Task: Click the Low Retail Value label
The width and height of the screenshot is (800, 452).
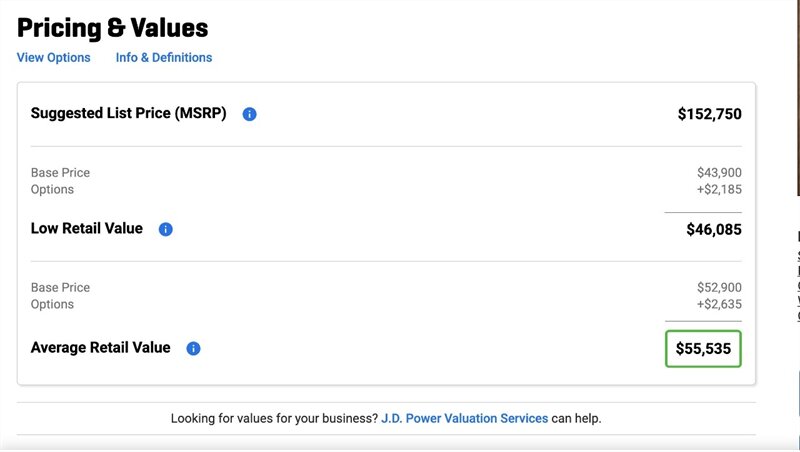Action: (87, 229)
